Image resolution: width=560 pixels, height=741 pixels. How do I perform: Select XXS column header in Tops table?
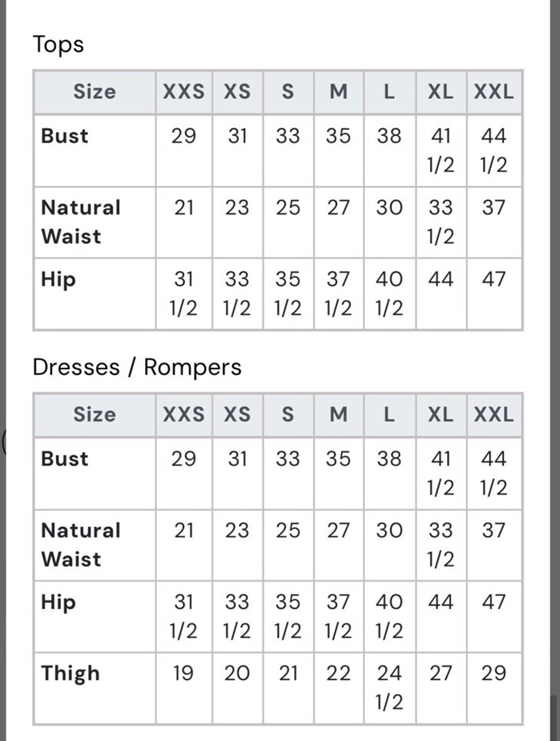tap(183, 91)
